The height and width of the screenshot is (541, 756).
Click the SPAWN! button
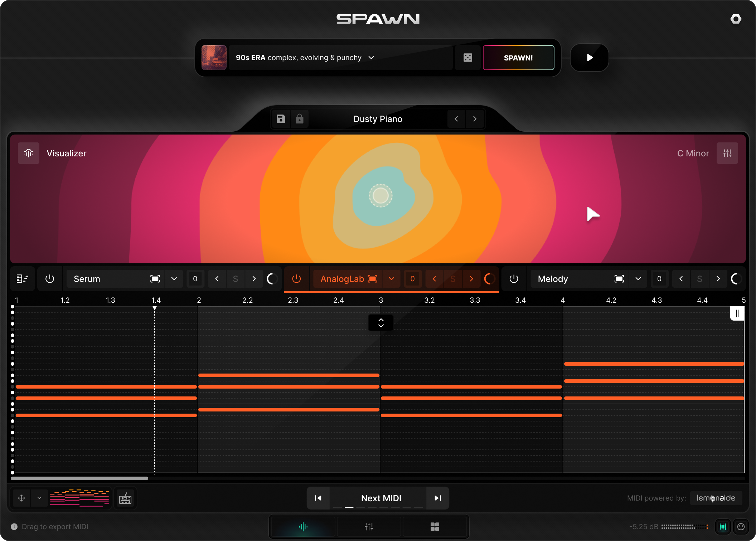pos(518,58)
